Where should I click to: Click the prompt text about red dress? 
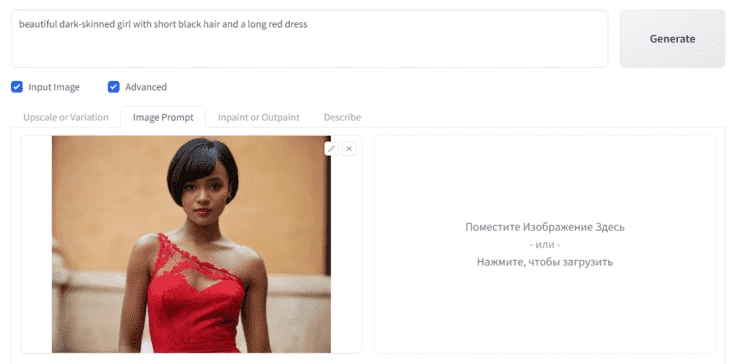pos(163,24)
